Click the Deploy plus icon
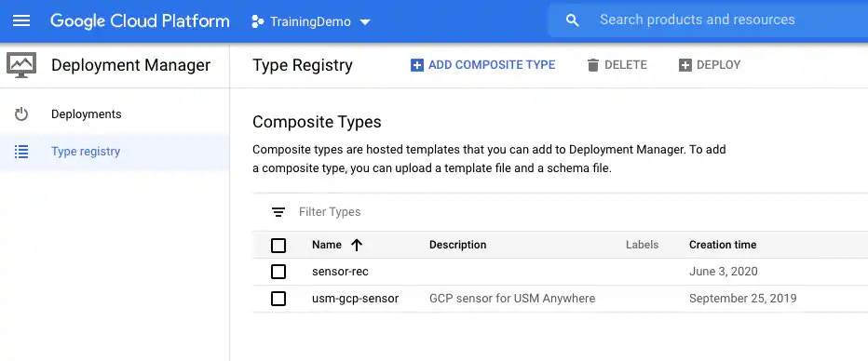 (685, 65)
